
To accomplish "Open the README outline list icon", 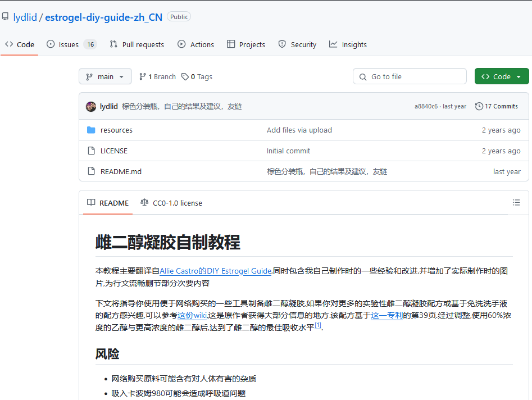I will pyautogui.click(x=516, y=203).
